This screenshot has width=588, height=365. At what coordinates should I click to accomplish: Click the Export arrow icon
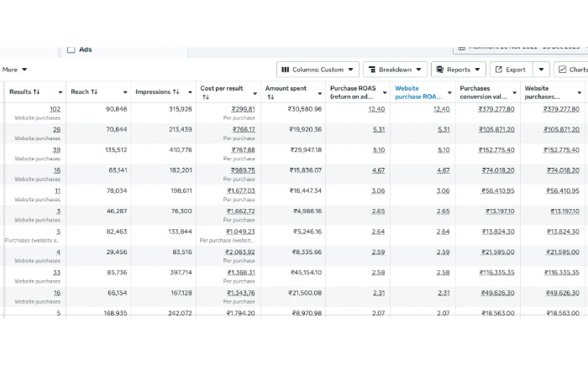(x=499, y=70)
